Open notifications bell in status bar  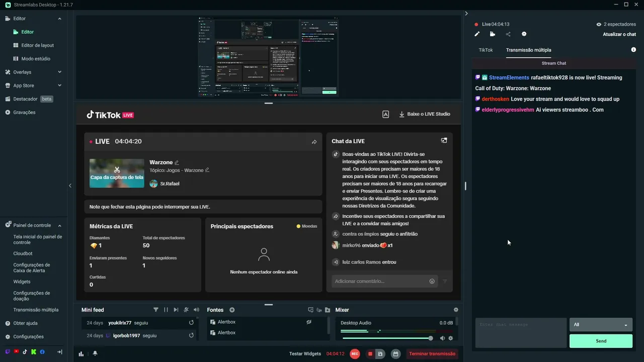[x=95, y=353]
